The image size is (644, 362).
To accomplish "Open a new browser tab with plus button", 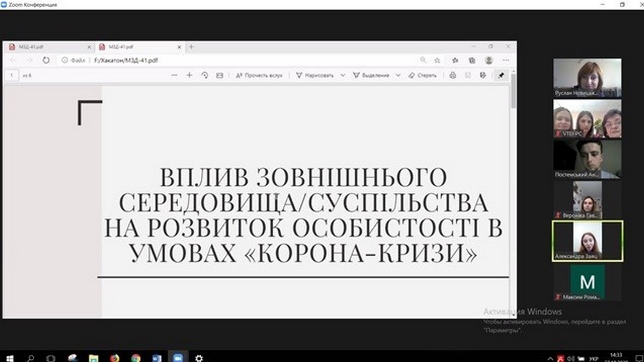I will point(191,47).
